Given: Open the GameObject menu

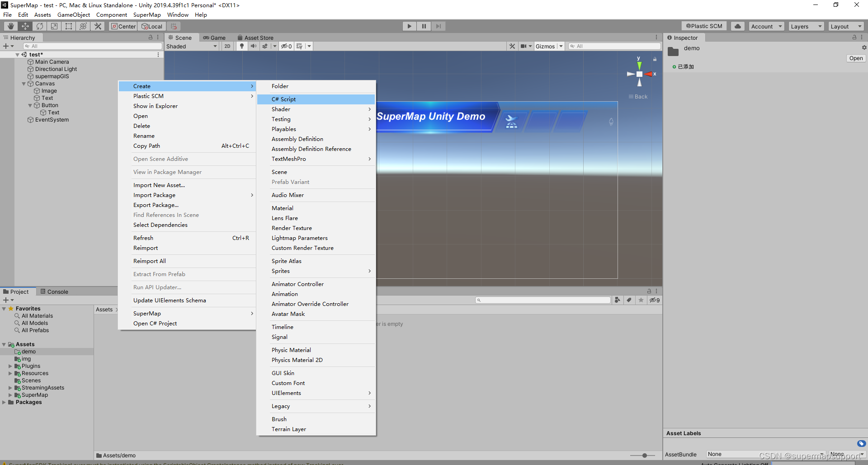Looking at the screenshot, I should click(x=74, y=15).
